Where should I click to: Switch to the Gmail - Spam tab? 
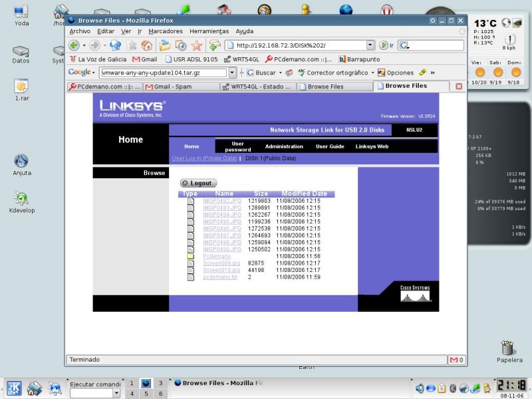181,87
